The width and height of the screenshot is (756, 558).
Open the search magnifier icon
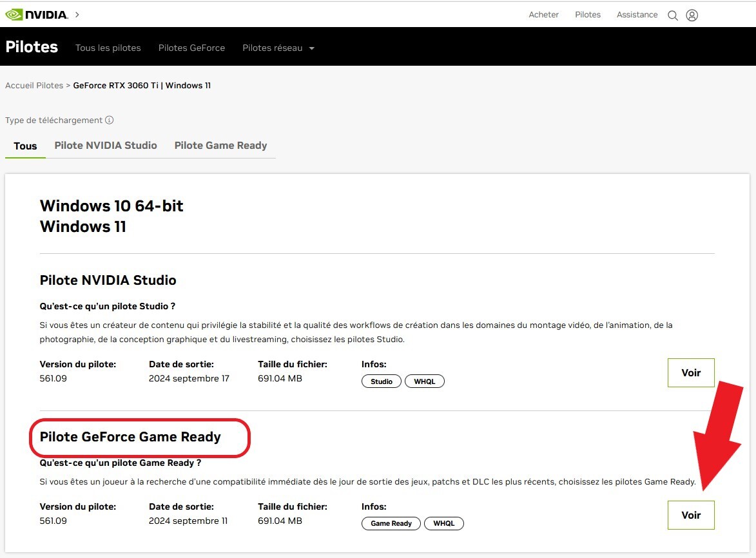[673, 15]
